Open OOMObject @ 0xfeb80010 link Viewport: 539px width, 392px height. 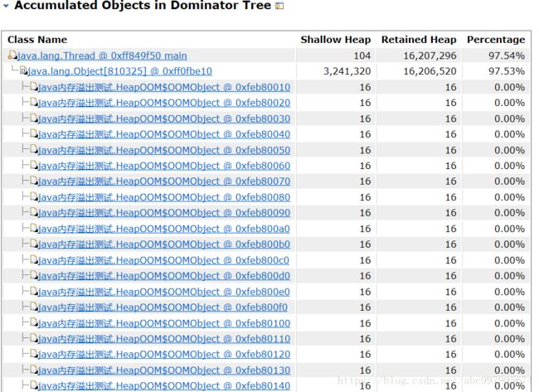coord(164,87)
